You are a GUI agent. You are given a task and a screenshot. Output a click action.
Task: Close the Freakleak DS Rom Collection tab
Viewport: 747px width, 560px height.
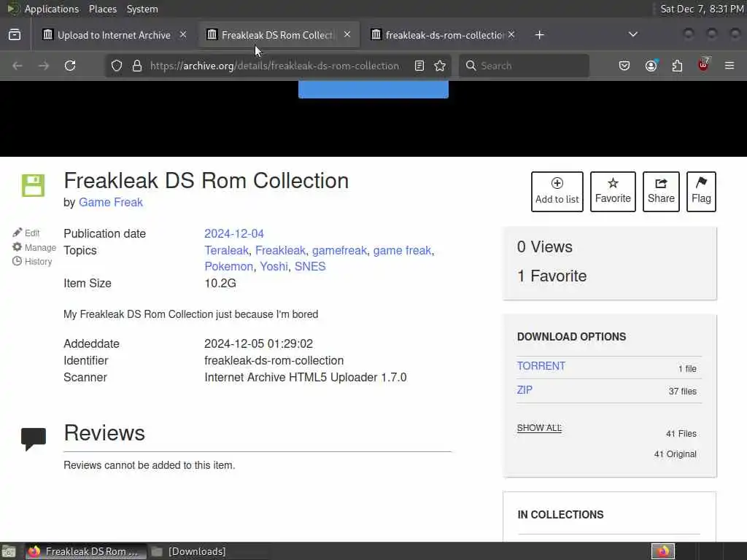click(x=347, y=34)
